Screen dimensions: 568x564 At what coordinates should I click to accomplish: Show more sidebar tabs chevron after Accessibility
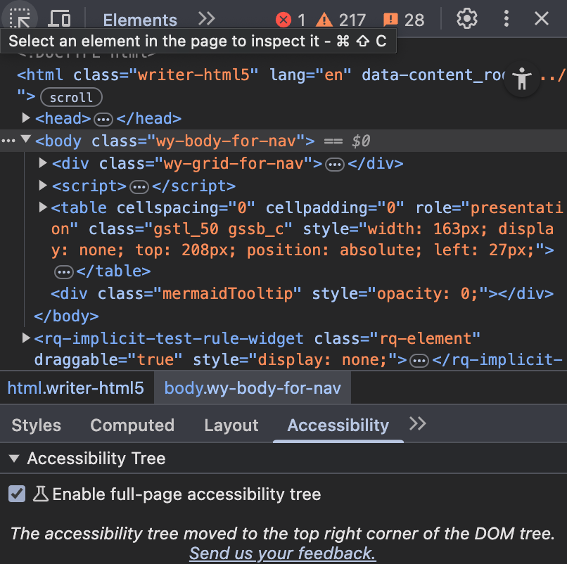pyautogui.click(x=417, y=423)
